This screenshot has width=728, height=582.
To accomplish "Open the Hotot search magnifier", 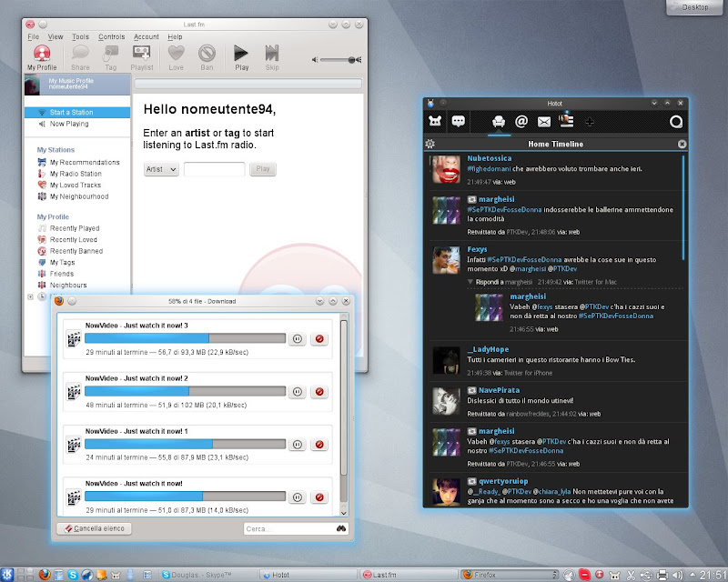I will pyautogui.click(x=676, y=121).
